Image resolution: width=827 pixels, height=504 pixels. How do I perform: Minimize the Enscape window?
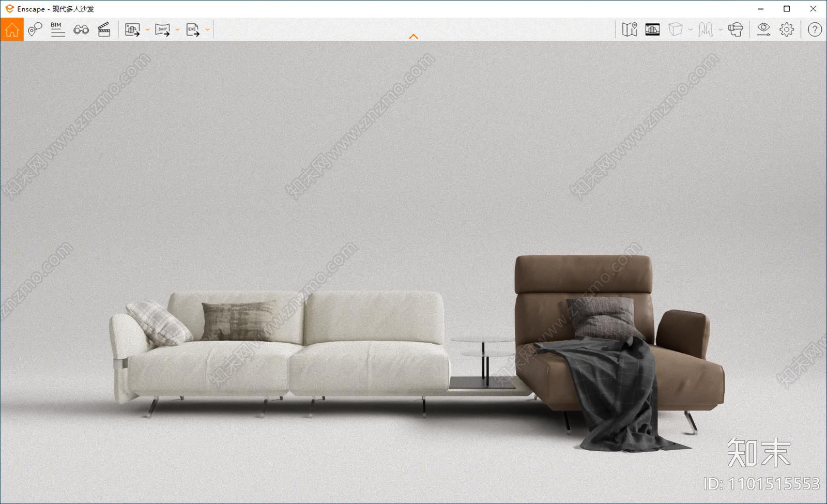(x=761, y=9)
